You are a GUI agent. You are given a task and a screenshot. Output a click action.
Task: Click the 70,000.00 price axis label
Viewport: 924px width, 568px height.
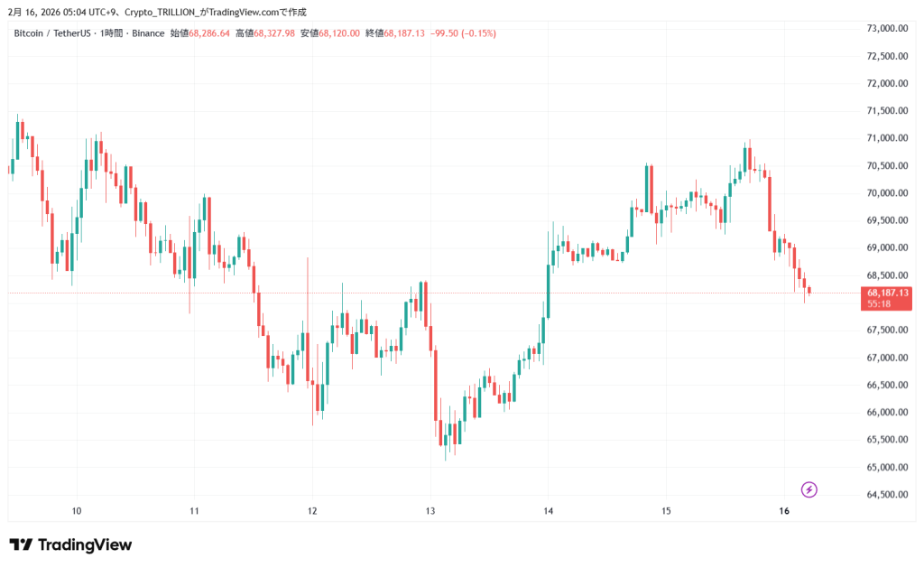pos(887,193)
